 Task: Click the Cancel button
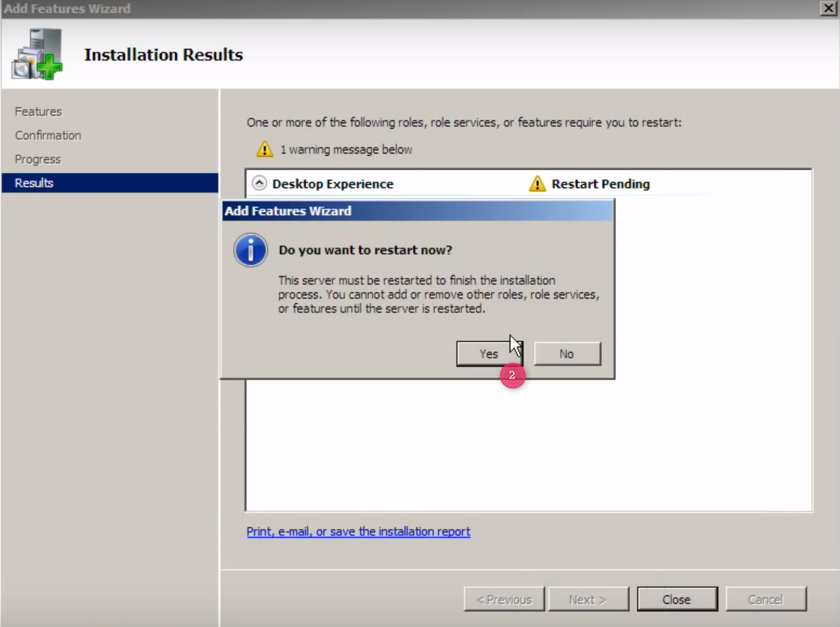(765, 599)
